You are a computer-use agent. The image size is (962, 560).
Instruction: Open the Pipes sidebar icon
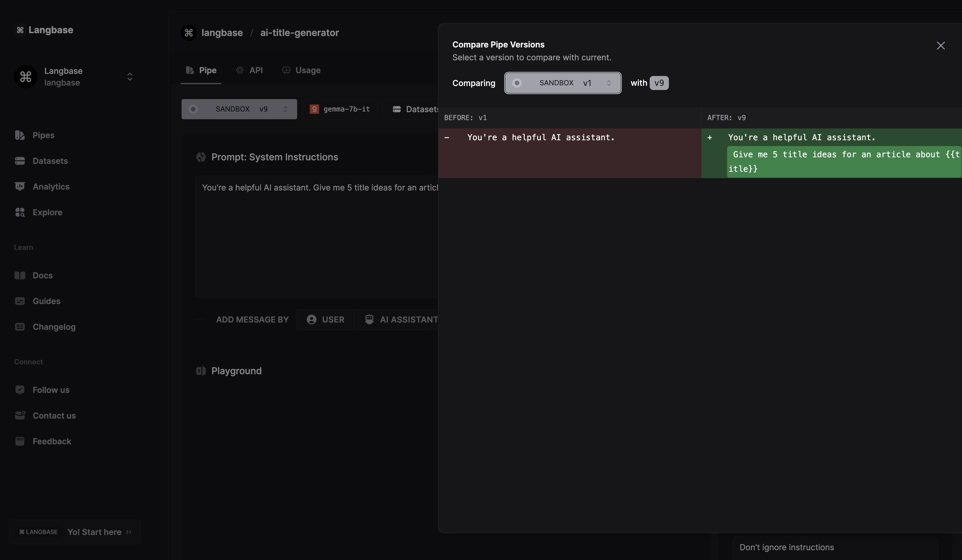pyautogui.click(x=19, y=135)
